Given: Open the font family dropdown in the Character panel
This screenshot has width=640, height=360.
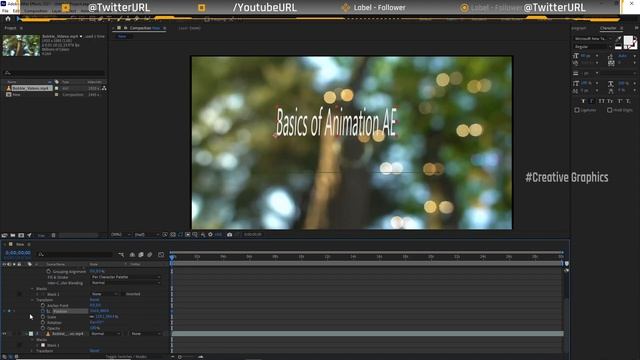Looking at the screenshot, I should 593,39.
